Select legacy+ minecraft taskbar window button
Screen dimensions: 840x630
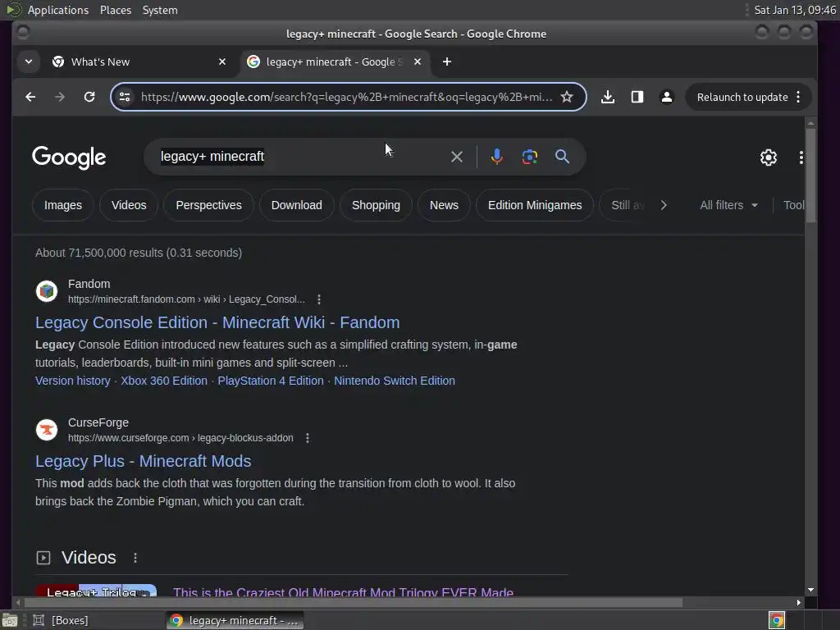(235, 620)
